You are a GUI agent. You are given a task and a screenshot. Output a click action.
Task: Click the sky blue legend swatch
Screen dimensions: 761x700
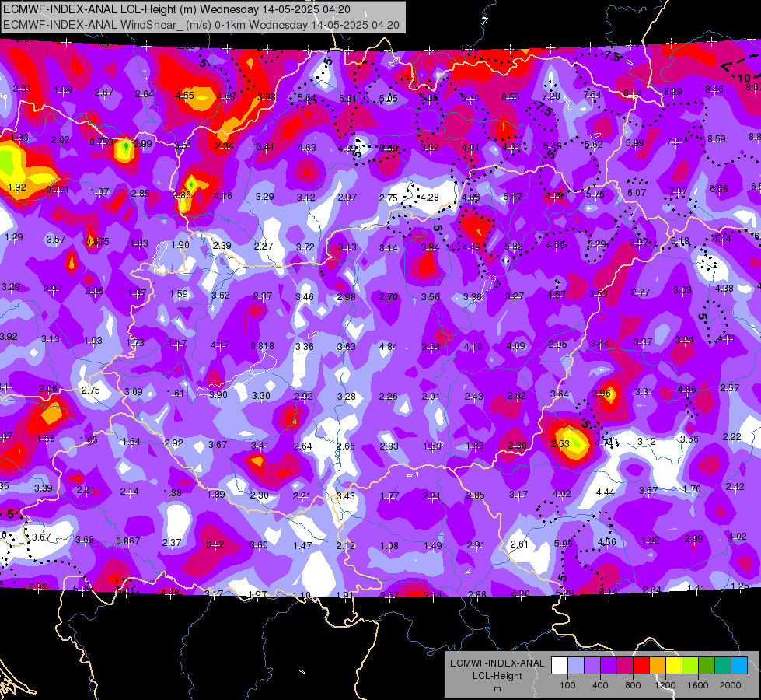click(739, 666)
